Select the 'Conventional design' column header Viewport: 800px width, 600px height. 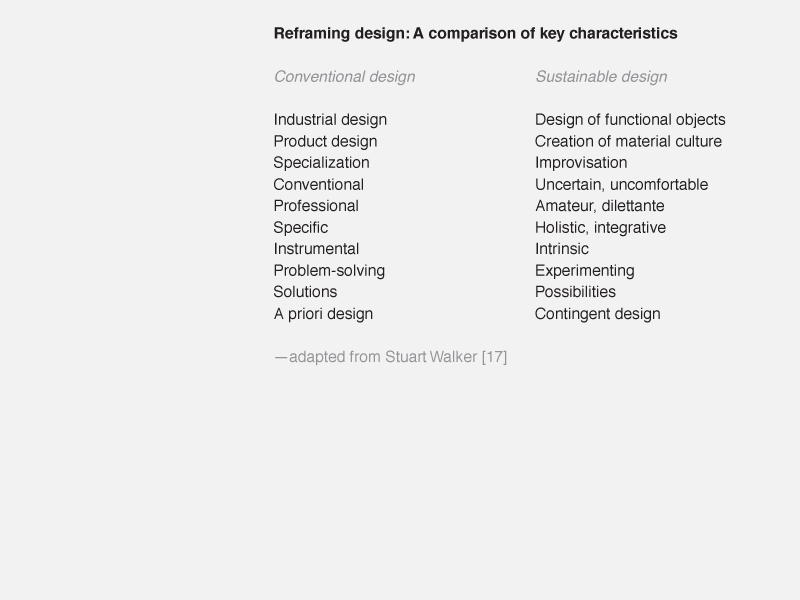click(x=344, y=77)
